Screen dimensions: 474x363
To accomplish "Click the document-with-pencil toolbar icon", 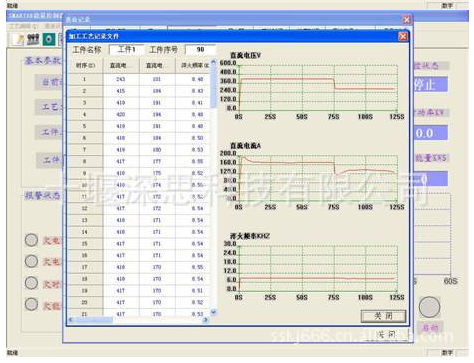I will coord(18,39).
